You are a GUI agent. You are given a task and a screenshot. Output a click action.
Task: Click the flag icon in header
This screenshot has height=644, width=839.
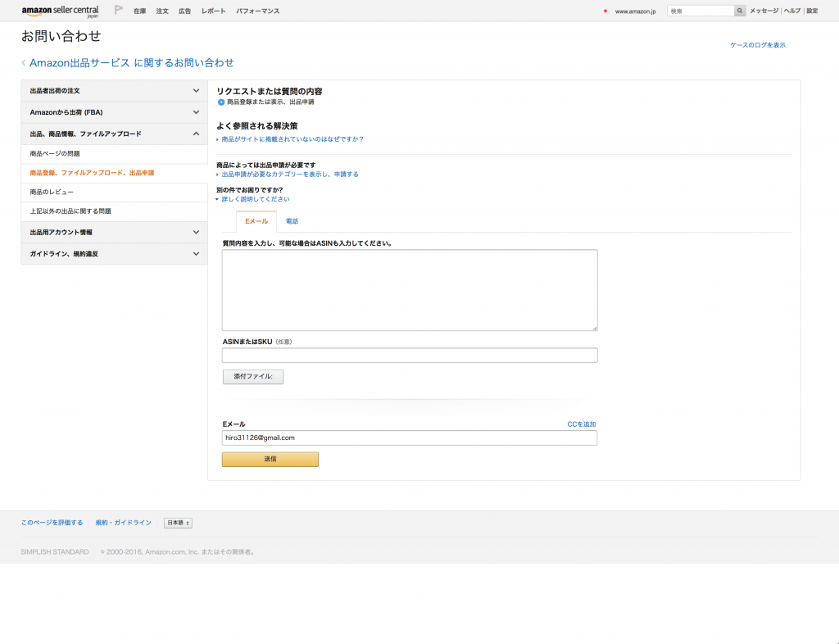[119, 10]
